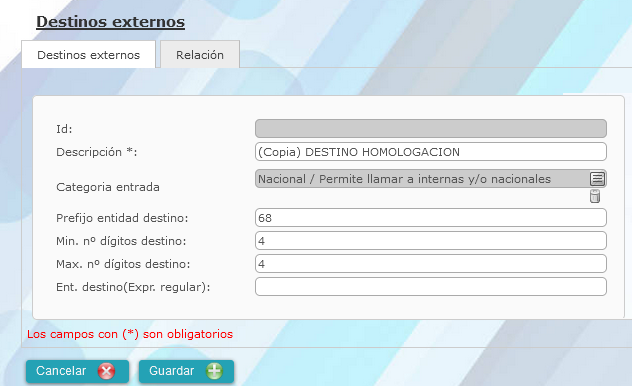The height and width of the screenshot is (386, 632).
Task: Click the Prefijo entidad destino label
Action: pos(122,218)
